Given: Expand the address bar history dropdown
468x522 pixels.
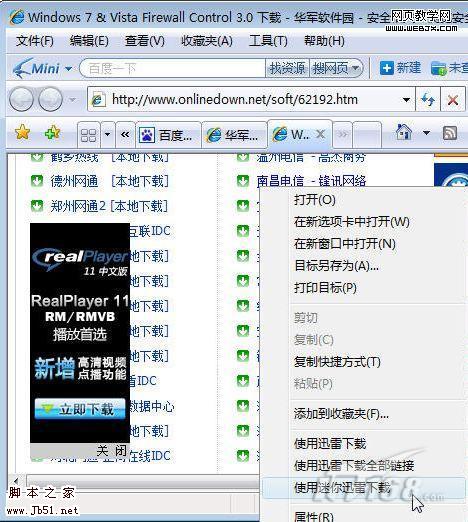Looking at the screenshot, I should tap(406, 100).
